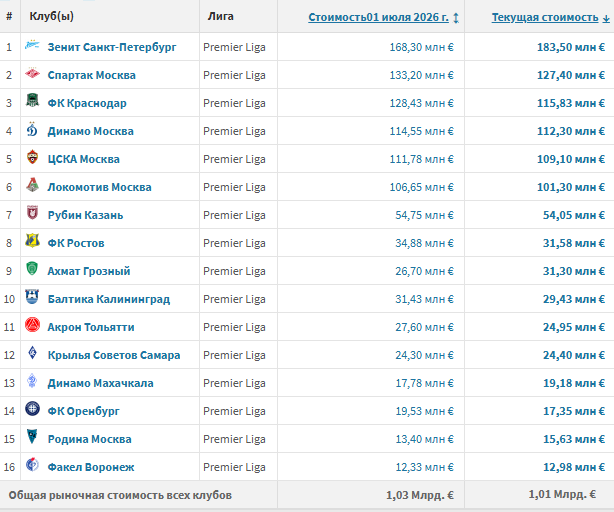Viewport: 614px width, 512px height.
Task: Open the ФК Ростов club link
Action: (x=76, y=243)
